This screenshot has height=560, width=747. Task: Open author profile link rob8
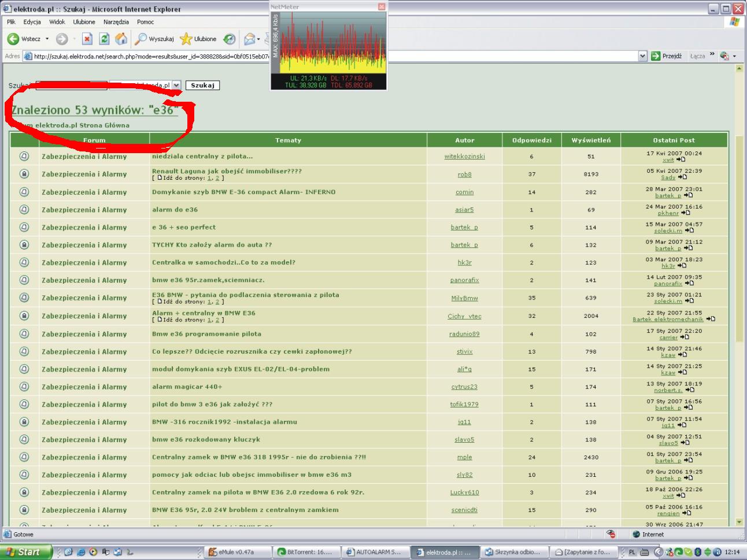point(464,175)
